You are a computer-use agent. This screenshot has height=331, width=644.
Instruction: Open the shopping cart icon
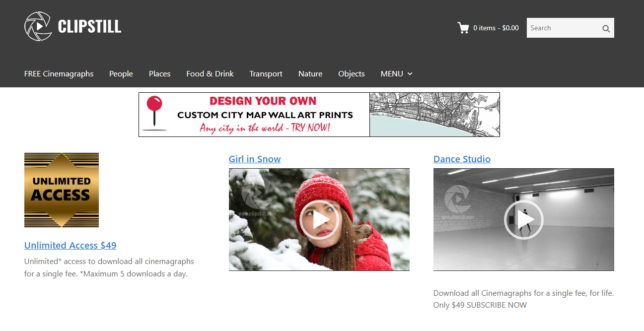pos(463,28)
